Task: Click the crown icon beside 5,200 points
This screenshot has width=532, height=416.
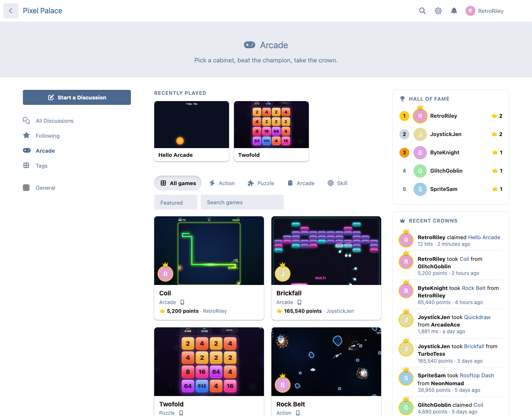Action: pos(162,311)
